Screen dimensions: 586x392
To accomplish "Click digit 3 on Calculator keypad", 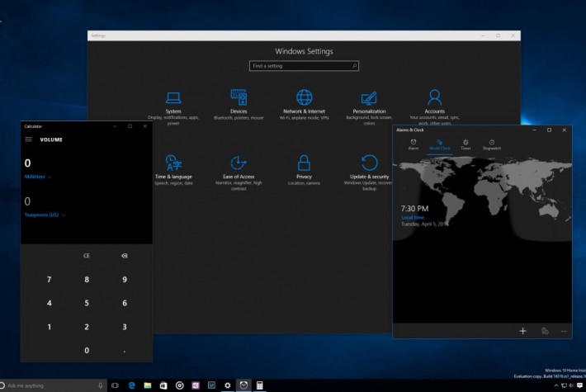I will coord(125,327).
